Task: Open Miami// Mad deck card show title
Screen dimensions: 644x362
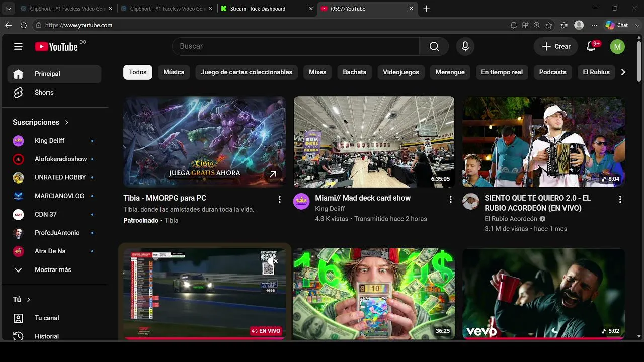Action: tap(363, 198)
